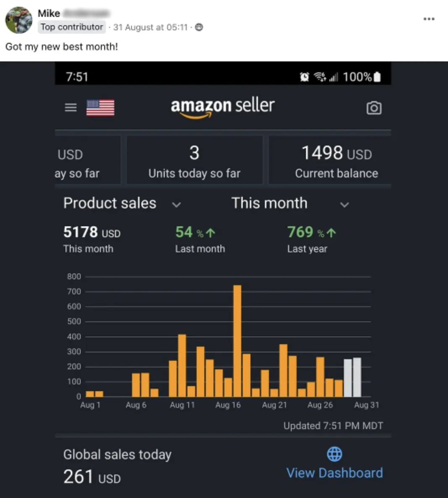Tap the US flag marketplace icon
This screenshot has width=448, height=498.
(100, 108)
